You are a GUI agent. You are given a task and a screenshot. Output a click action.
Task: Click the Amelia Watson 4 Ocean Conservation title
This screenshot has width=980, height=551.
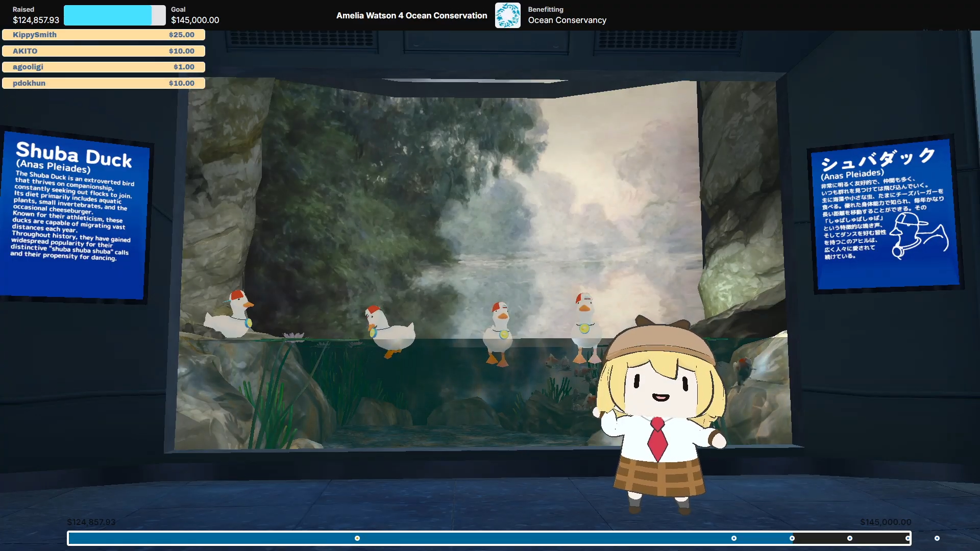[x=411, y=15]
